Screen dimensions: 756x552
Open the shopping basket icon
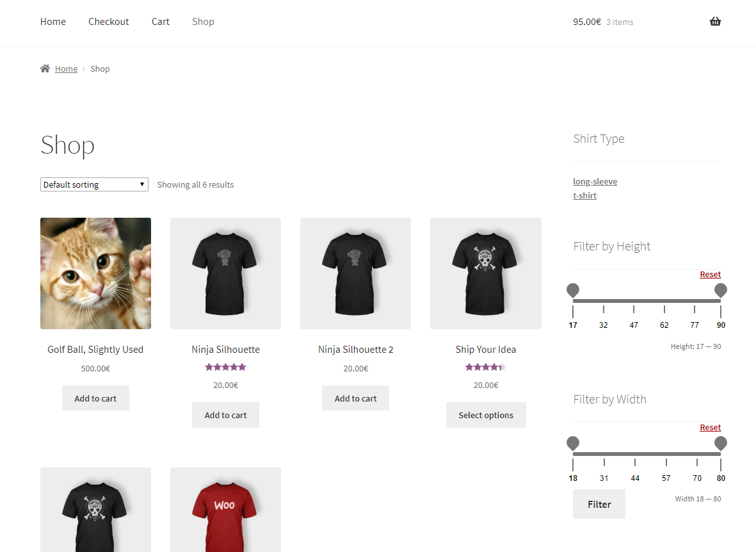pyautogui.click(x=715, y=22)
